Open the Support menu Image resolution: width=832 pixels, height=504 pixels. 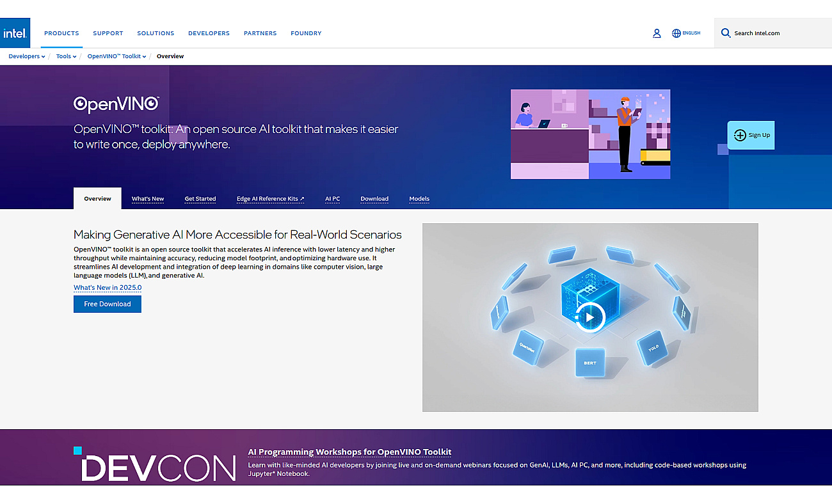(108, 33)
